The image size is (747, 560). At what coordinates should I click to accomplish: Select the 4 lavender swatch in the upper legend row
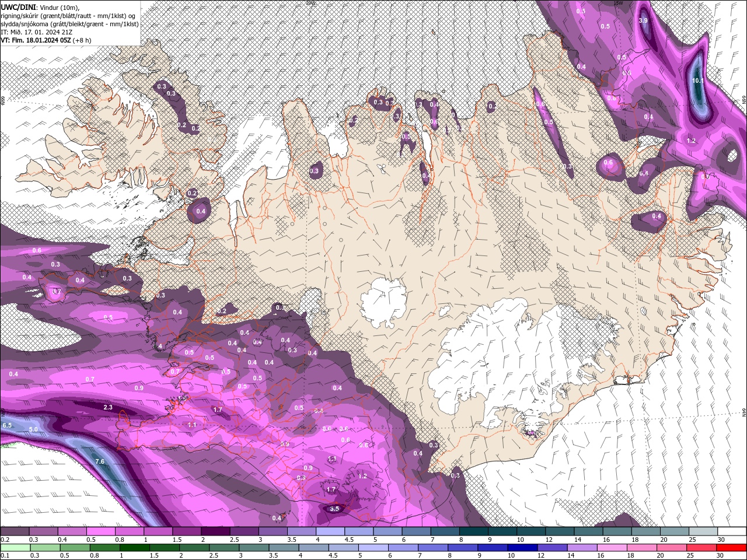(x=330, y=531)
